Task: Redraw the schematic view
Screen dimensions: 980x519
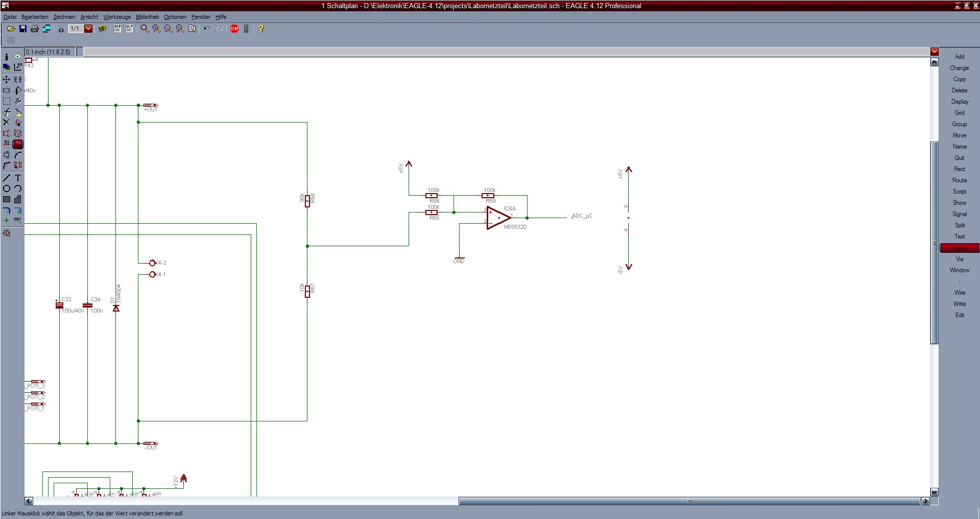Action: pyautogui.click(x=180, y=29)
